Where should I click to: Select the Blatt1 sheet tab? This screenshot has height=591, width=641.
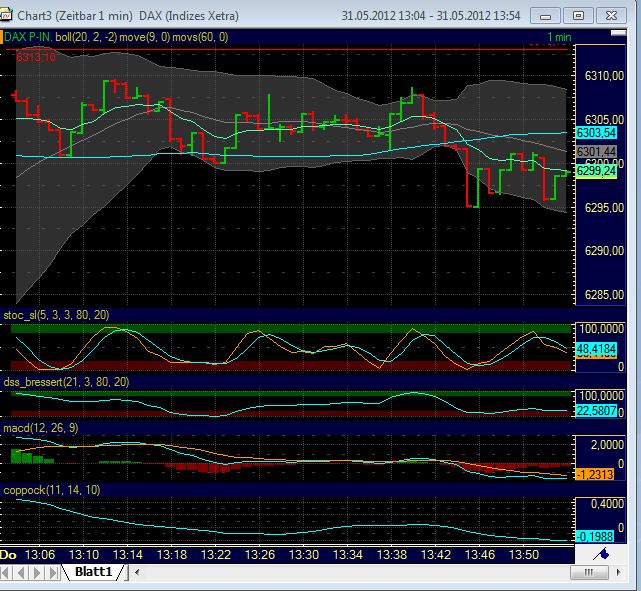click(x=93, y=571)
